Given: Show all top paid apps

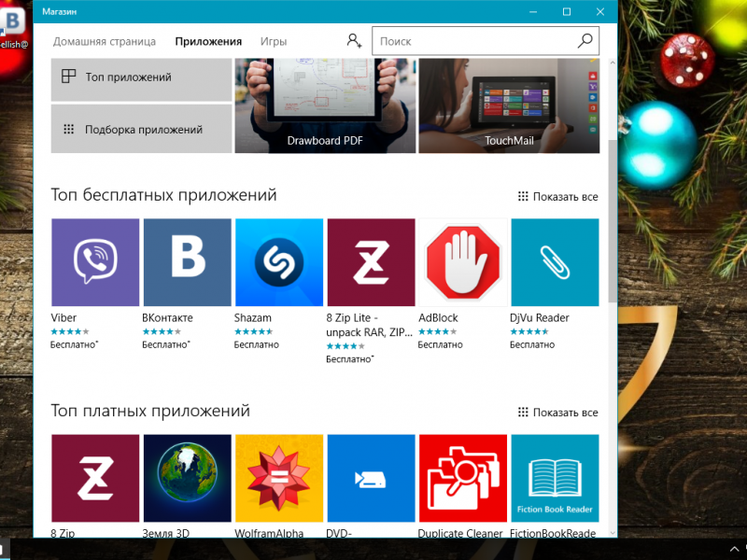Looking at the screenshot, I should (x=557, y=413).
